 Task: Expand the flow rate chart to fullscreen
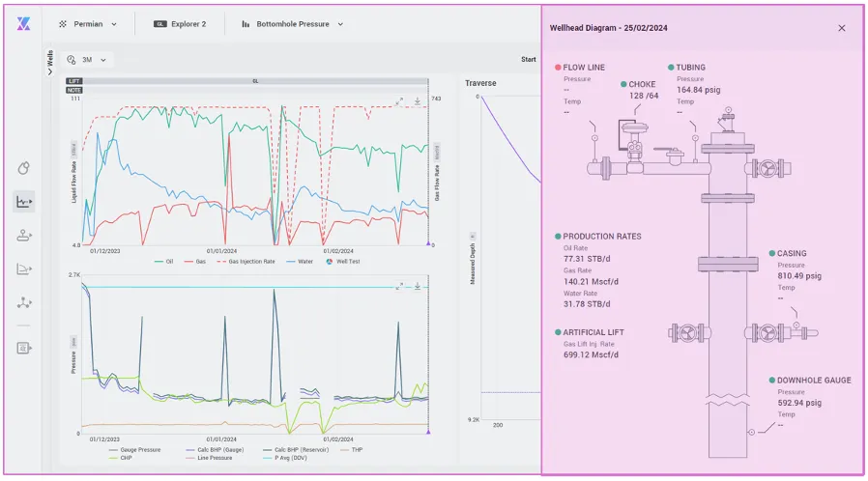click(399, 101)
